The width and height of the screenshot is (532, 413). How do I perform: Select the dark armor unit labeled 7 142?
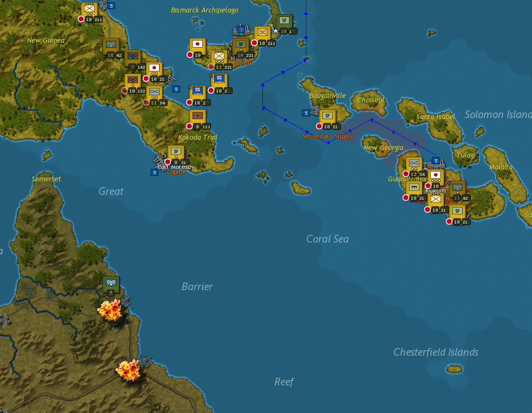[133, 58]
